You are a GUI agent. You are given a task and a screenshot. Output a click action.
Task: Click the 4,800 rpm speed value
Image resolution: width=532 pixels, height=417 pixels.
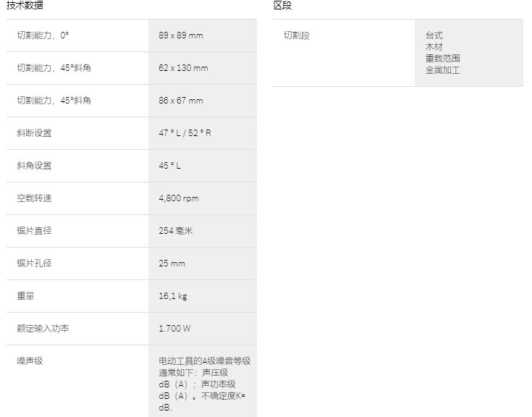tap(179, 198)
